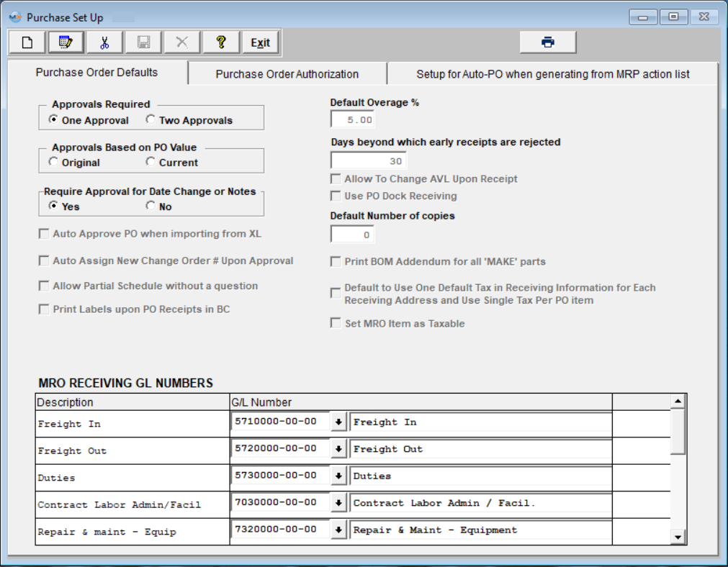Select Original PO value radio button
This screenshot has width=728, height=567.
[x=53, y=162]
